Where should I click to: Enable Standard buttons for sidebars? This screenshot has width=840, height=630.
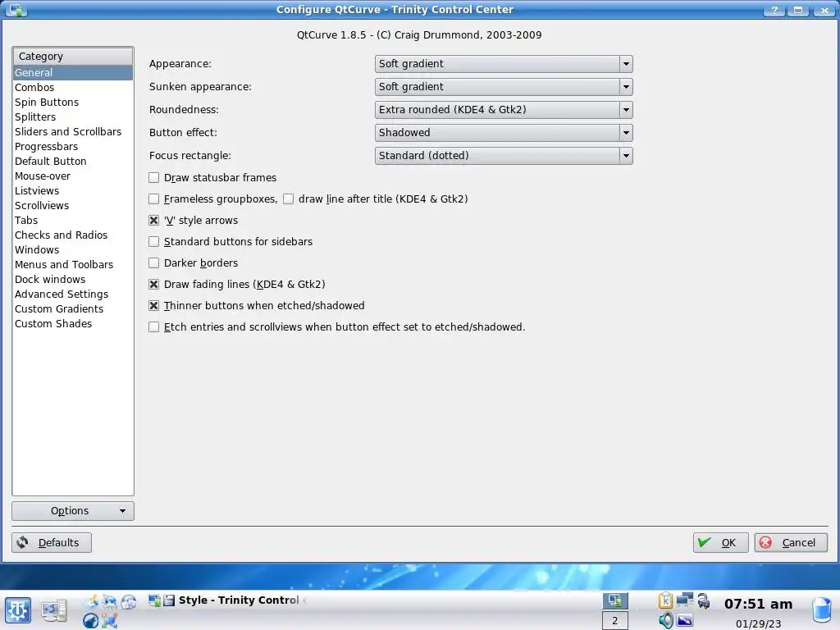153,242
